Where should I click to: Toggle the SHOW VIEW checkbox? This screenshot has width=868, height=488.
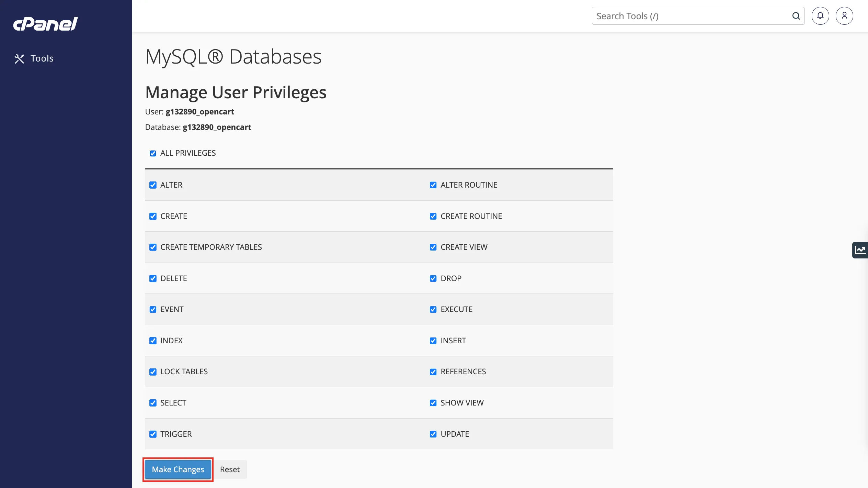point(433,403)
